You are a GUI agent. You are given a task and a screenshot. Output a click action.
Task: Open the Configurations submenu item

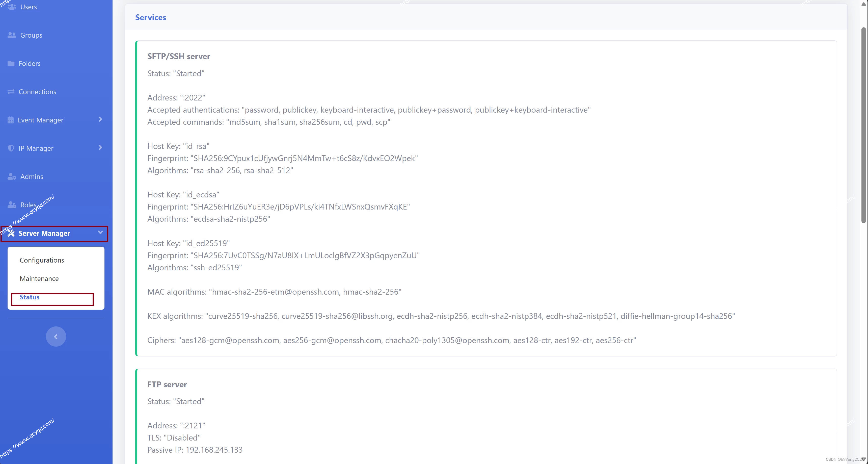42,260
